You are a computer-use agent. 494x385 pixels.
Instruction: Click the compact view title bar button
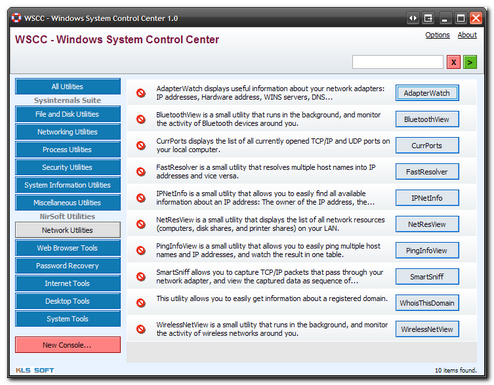[428, 18]
